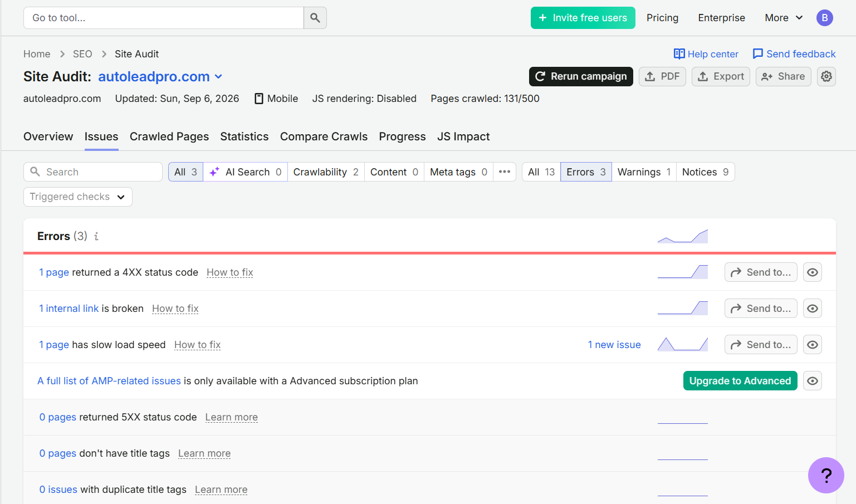Open Enterprise in the top bar
856x504 pixels.
point(721,18)
